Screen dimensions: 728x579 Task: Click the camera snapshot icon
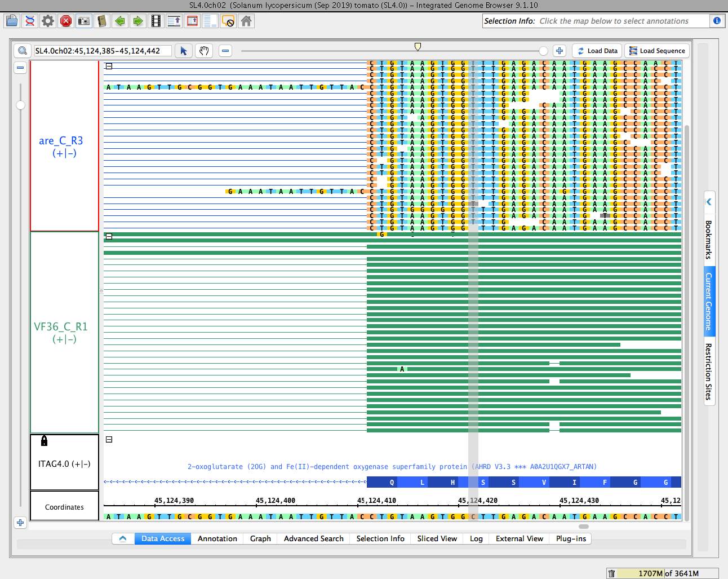pyautogui.click(x=84, y=21)
